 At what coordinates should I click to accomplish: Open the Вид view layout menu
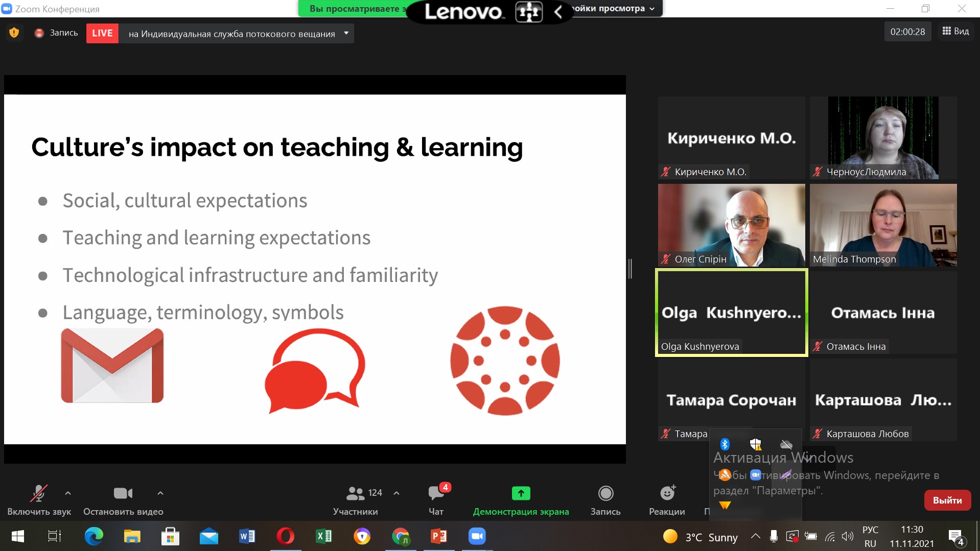[x=955, y=31]
